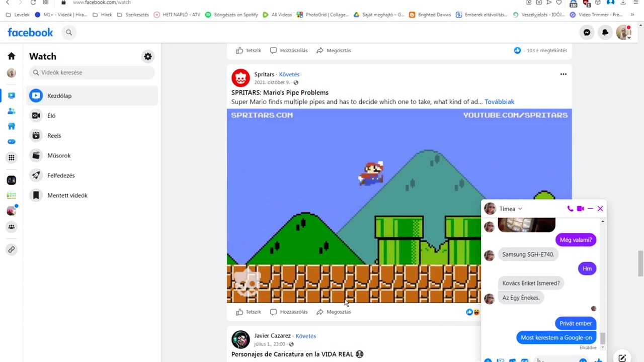This screenshot has width=644, height=362.
Task: Click the browser address bar URL
Action: (102, 3)
